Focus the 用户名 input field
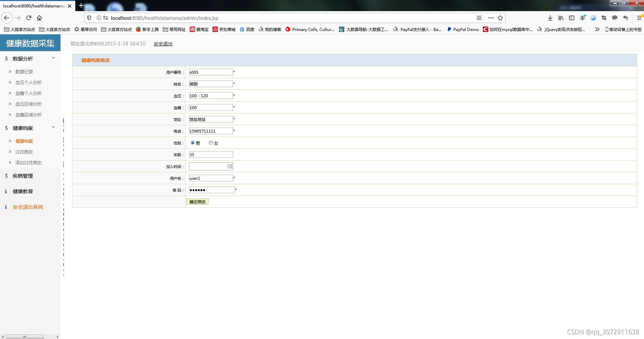This screenshot has height=339, width=644. pos(211,178)
